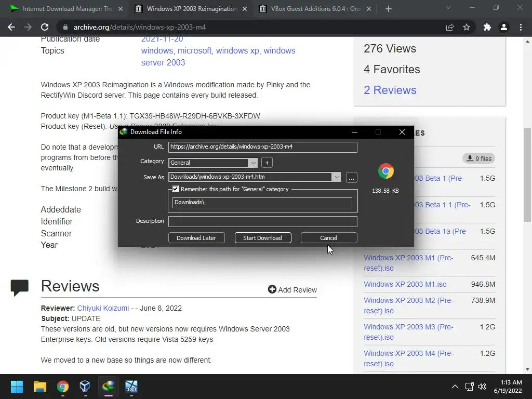The image size is (532, 399).
Task: Open a new browser tab with plus icon
Action: click(389, 9)
